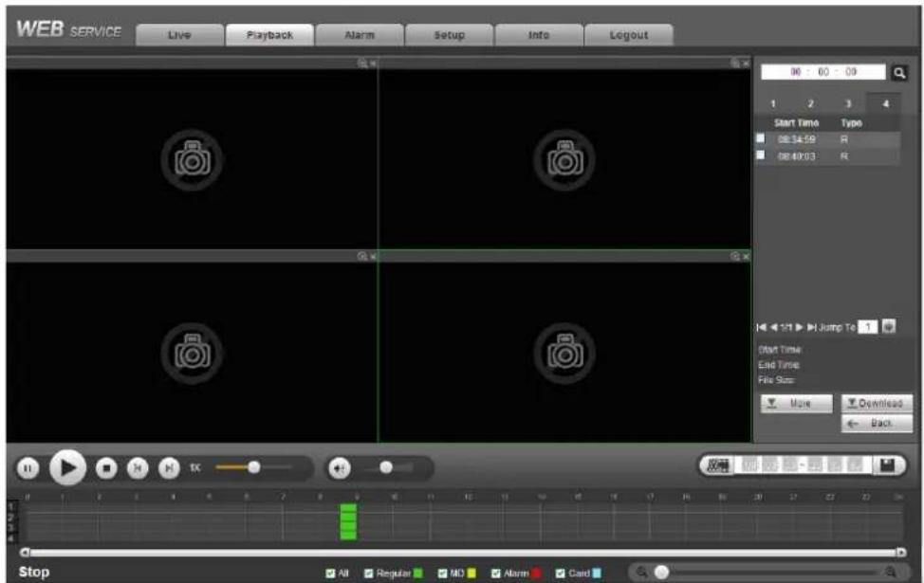The width and height of the screenshot is (924, 583).
Task: Start playback with the large play button
Action: [67, 468]
